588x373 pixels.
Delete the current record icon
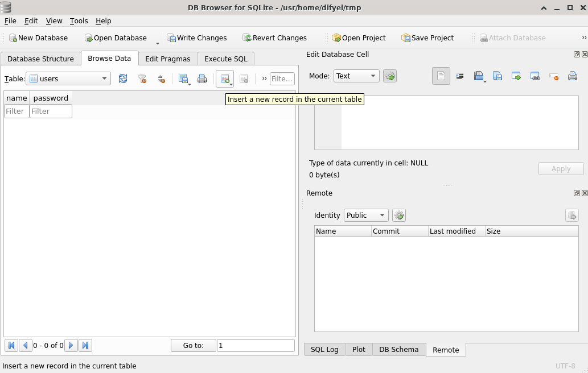pos(244,78)
